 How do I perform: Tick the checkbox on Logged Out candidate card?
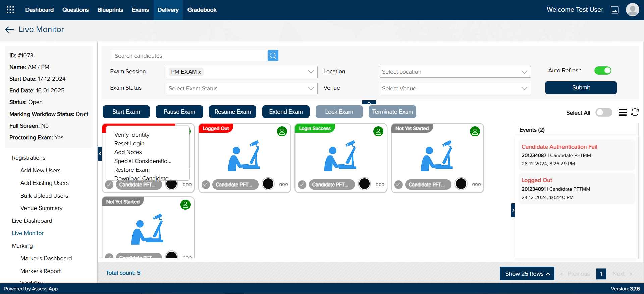tap(206, 185)
